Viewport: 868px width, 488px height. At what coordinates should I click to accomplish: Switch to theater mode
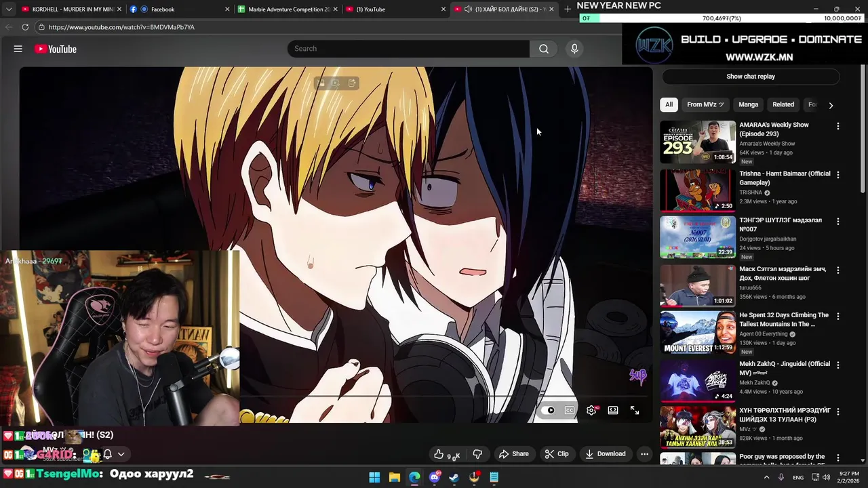coord(613,410)
